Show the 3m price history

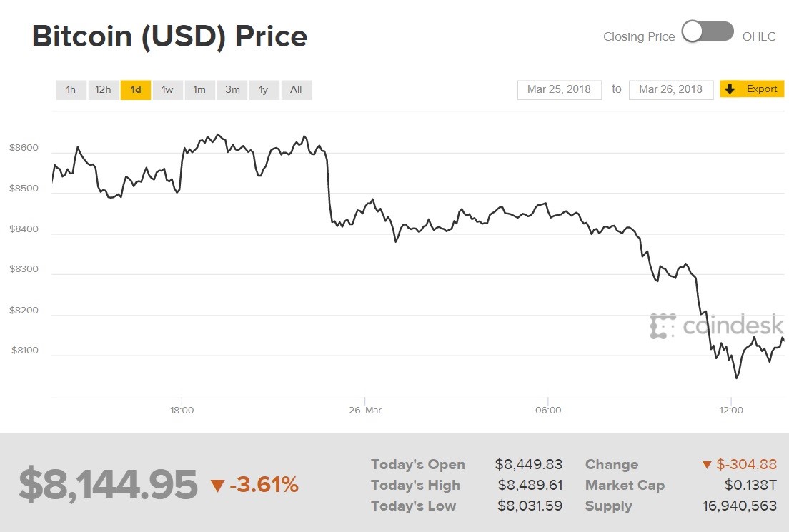pyautogui.click(x=232, y=90)
